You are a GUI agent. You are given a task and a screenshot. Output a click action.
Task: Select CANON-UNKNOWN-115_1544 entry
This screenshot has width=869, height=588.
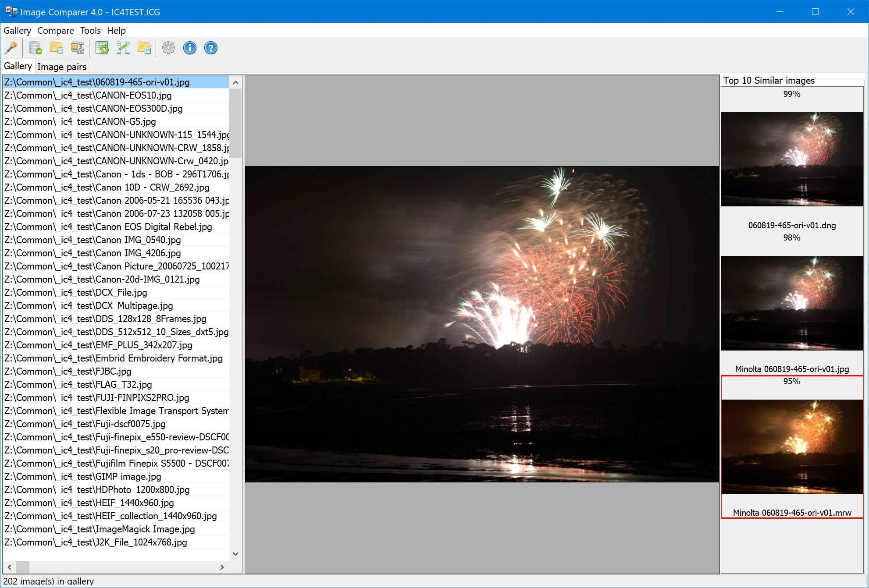pyautogui.click(x=116, y=135)
